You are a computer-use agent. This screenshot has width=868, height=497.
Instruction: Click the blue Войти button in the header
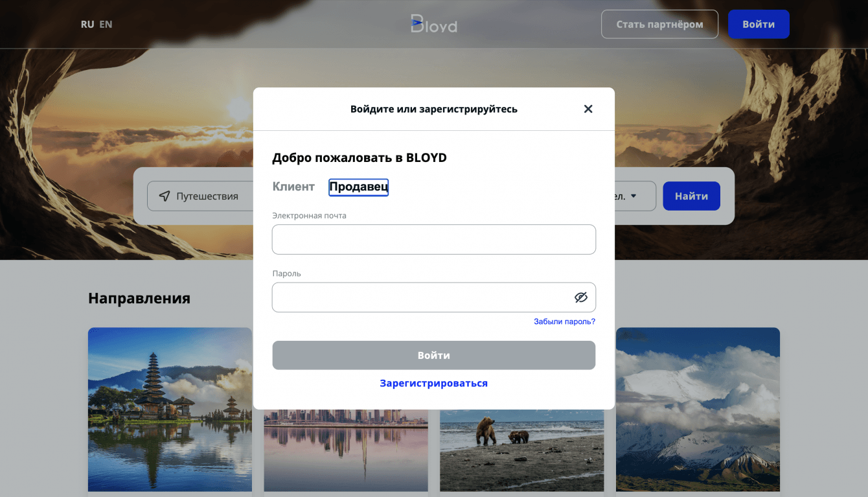pyautogui.click(x=759, y=25)
